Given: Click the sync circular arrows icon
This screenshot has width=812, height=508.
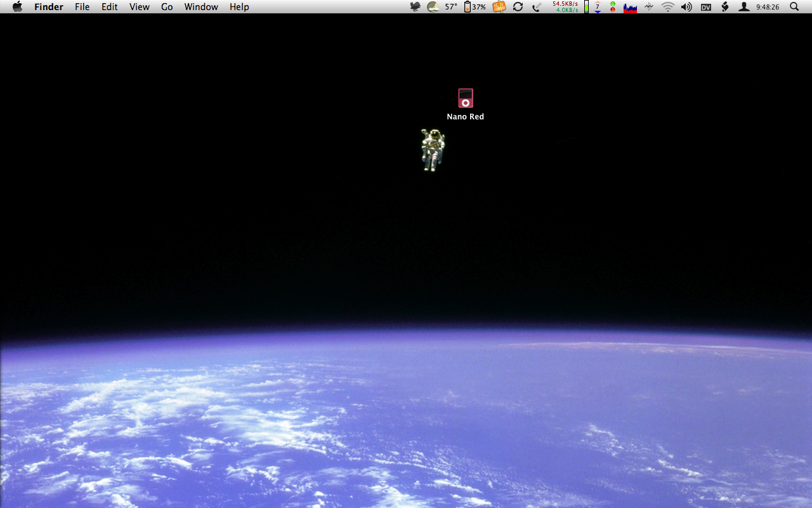Looking at the screenshot, I should (518, 7).
